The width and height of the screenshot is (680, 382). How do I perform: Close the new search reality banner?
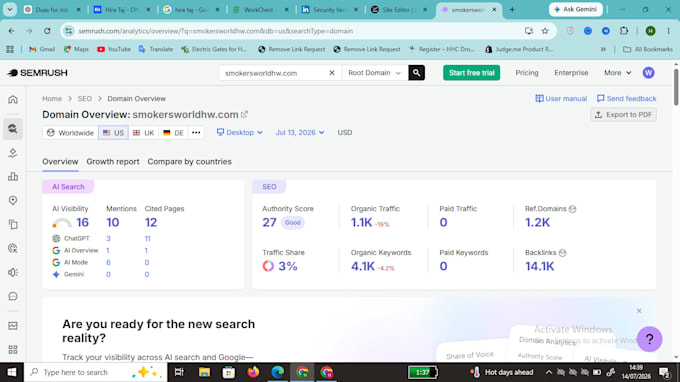tap(639, 311)
